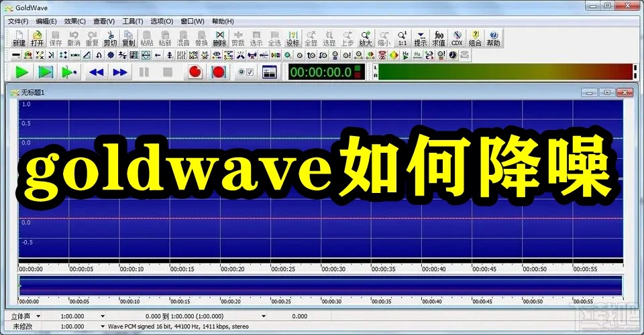Click the 放大 (Zoom in) magnifier button
The height and width of the screenshot is (335, 644).
click(x=366, y=38)
